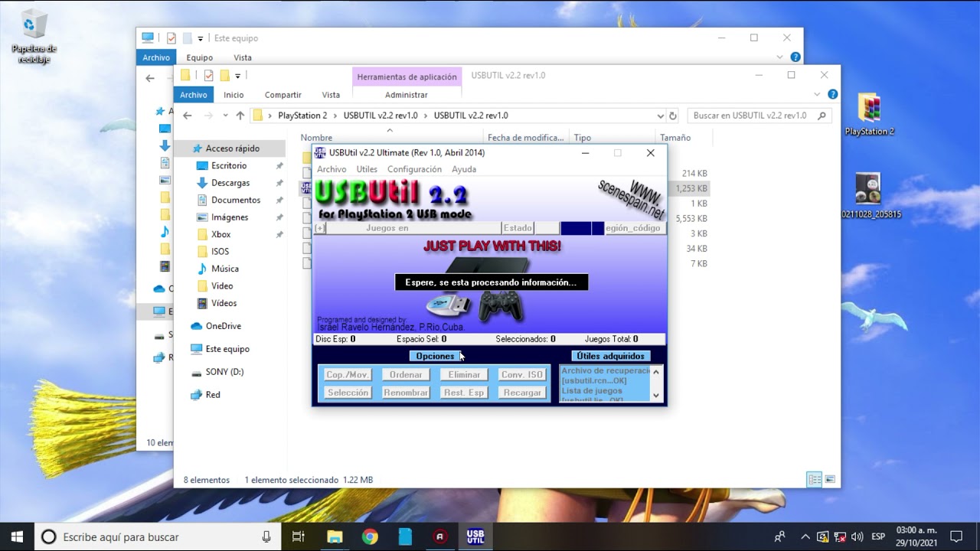Screen dimensions: 980x551
Task: Open Equipo tab in Este equipo window
Action: 200,57
